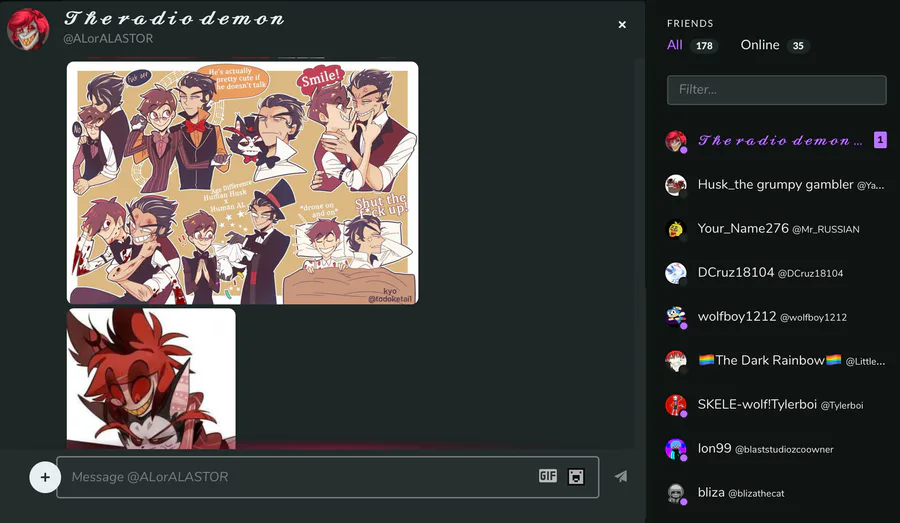Click @DCruz18104 handle
The width and height of the screenshot is (900, 523).
click(x=810, y=274)
